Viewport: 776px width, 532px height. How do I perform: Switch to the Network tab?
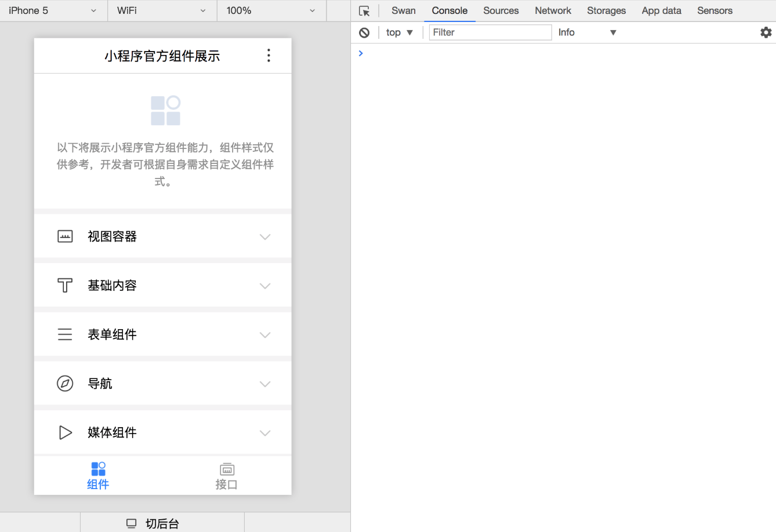point(552,10)
